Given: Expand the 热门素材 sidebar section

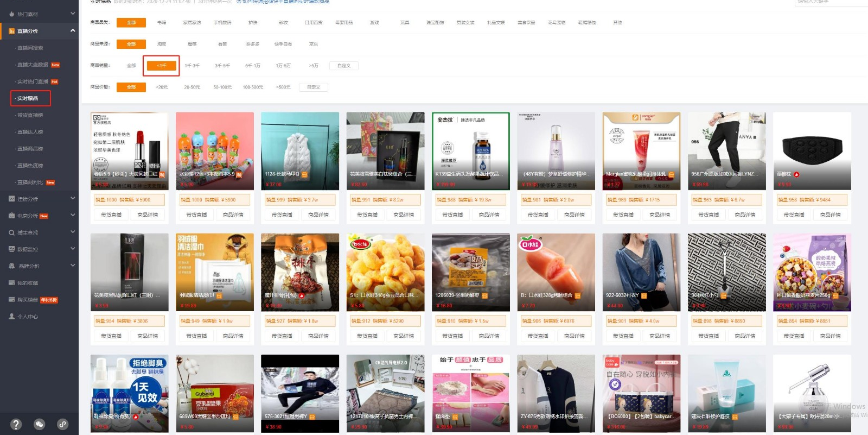Looking at the screenshot, I should pyautogui.click(x=73, y=14).
